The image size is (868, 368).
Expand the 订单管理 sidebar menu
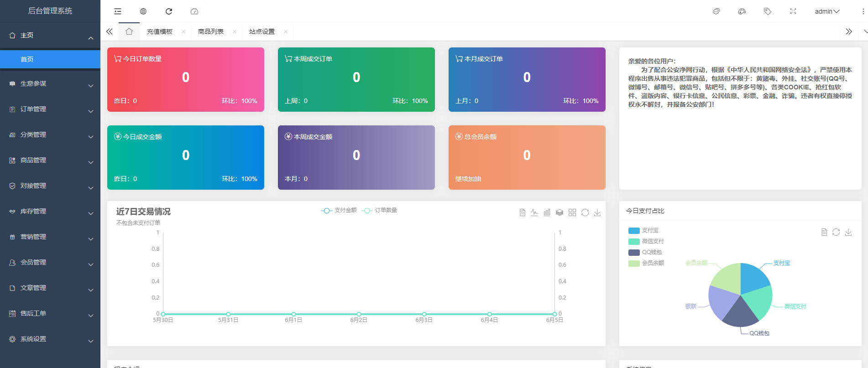tap(50, 109)
